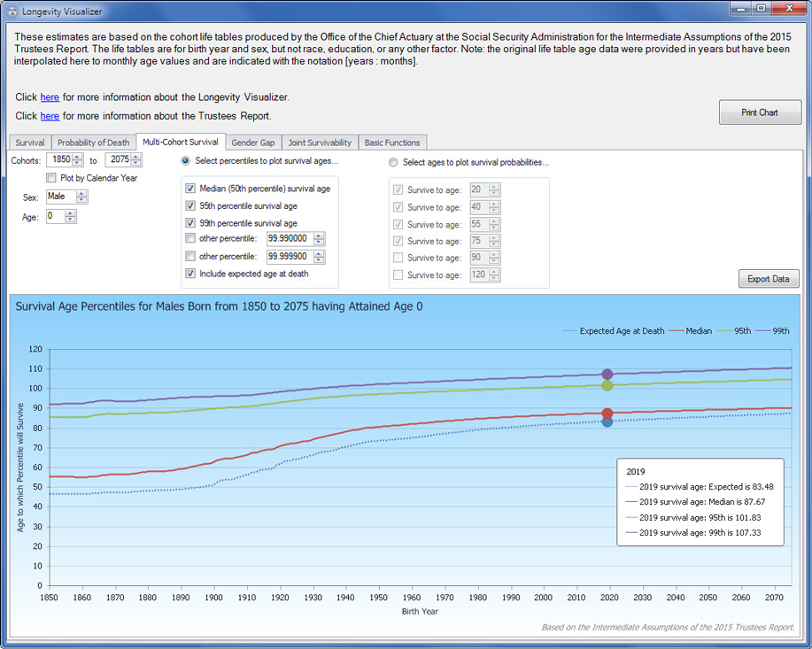Click the Print Chart button

760,112
